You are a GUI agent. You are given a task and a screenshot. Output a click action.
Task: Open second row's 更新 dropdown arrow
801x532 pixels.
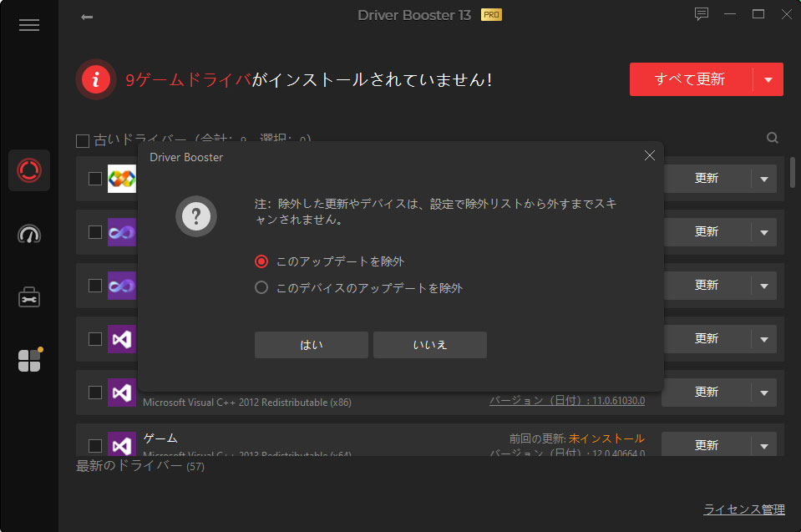coord(764,232)
